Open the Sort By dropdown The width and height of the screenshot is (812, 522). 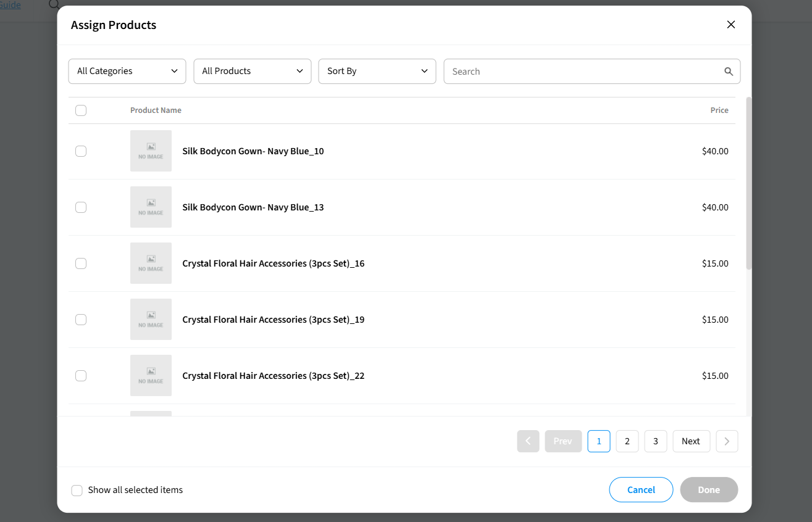pos(377,72)
